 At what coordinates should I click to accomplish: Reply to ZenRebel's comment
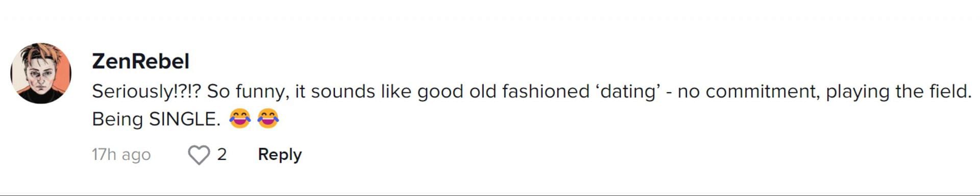pos(280,154)
